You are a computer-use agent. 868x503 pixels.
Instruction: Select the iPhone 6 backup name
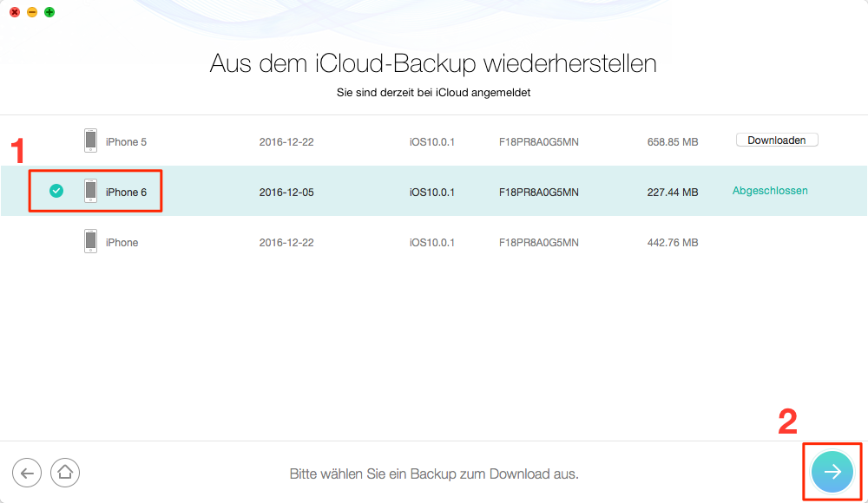[x=126, y=193]
